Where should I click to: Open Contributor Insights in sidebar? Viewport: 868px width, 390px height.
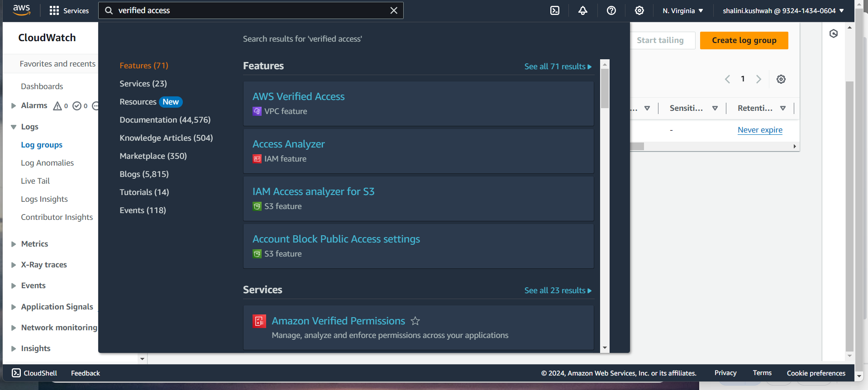point(57,217)
